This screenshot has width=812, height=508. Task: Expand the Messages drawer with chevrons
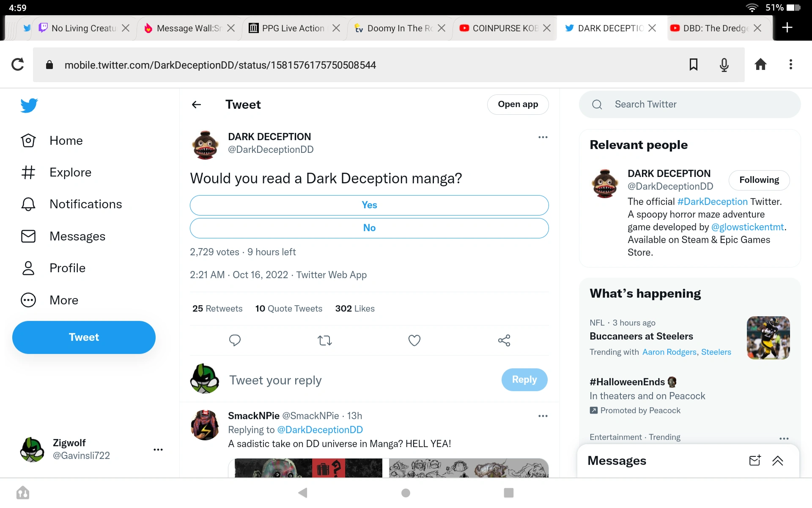coord(778,461)
